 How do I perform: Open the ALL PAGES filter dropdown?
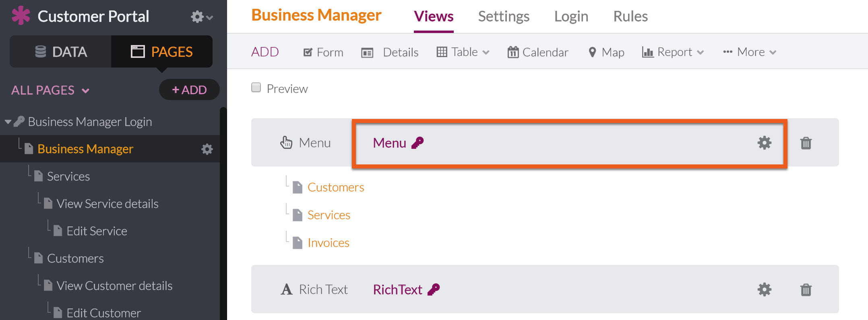[50, 90]
